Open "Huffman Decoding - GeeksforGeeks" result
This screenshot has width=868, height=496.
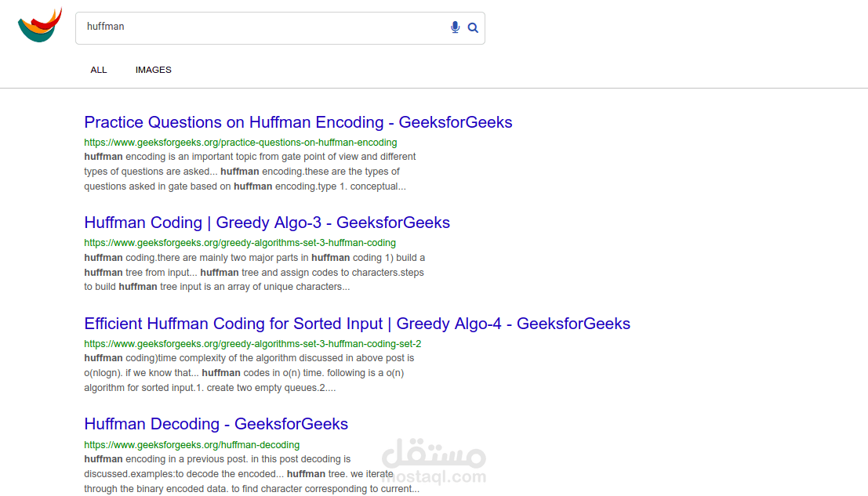[x=216, y=424]
